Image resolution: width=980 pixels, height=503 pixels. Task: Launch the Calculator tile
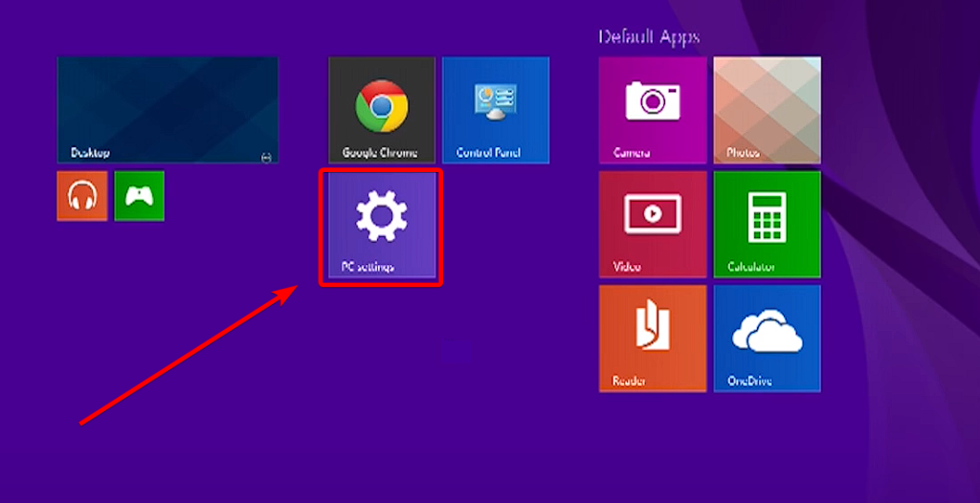[767, 225]
